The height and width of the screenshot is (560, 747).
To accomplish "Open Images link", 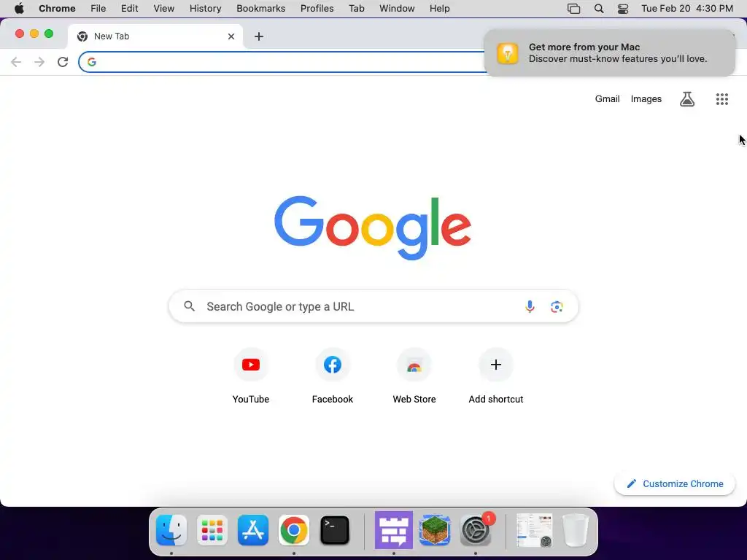I will coord(646,99).
